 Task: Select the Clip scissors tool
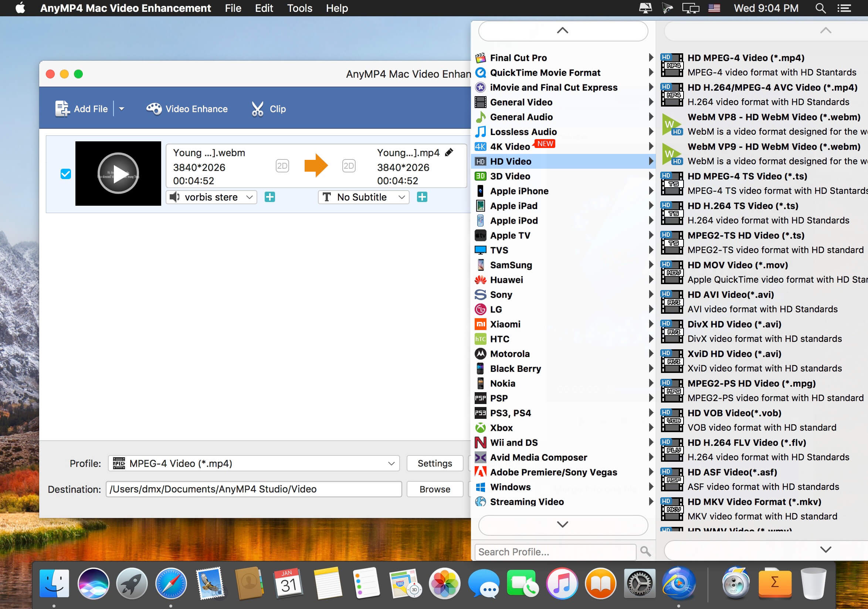pos(258,109)
